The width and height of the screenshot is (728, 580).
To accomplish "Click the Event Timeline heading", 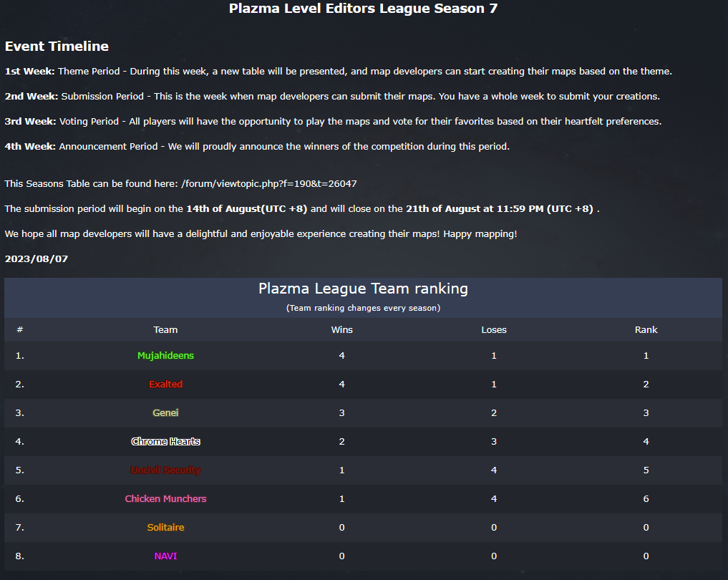I will [x=57, y=47].
